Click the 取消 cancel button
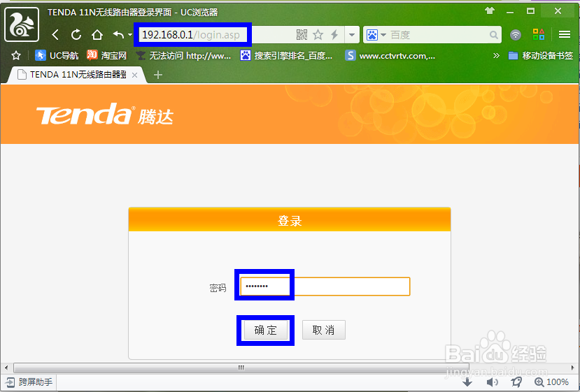 [324, 330]
